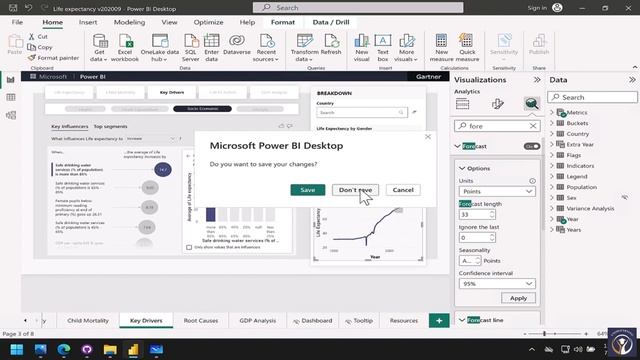
Task: Switch to the Modeling ribbon tab
Action: (x=129, y=22)
